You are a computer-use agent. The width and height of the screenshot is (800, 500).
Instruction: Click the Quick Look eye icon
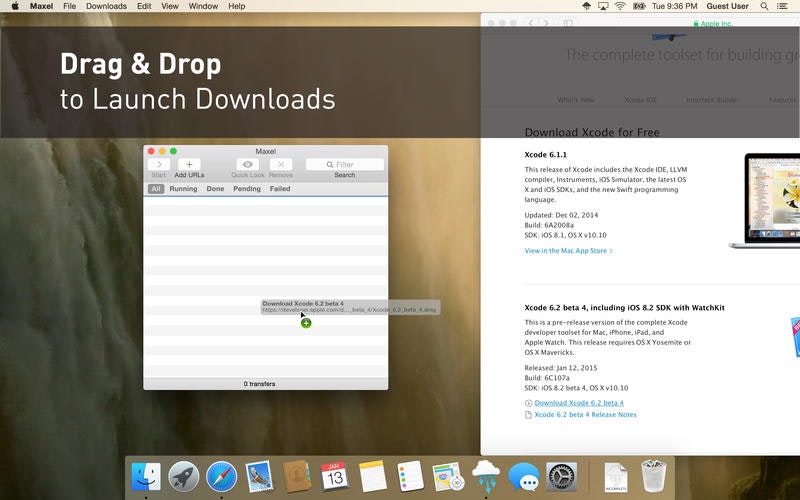pyautogui.click(x=247, y=164)
